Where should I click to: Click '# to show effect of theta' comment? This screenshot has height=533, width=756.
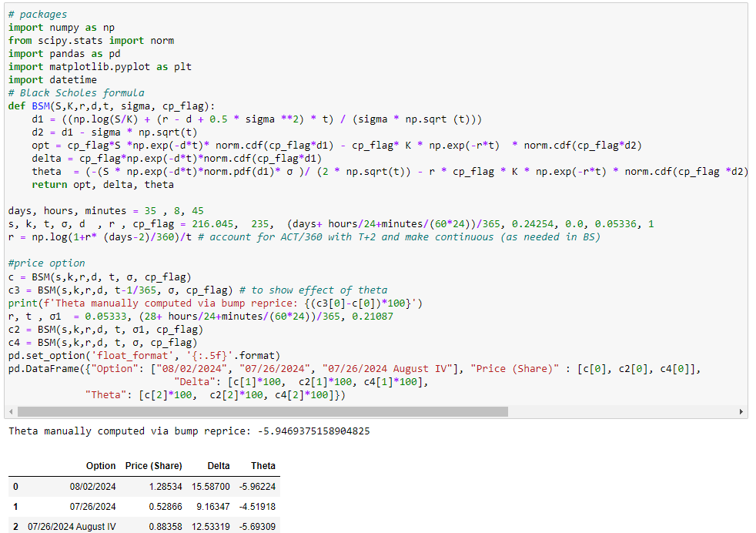click(x=313, y=290)
